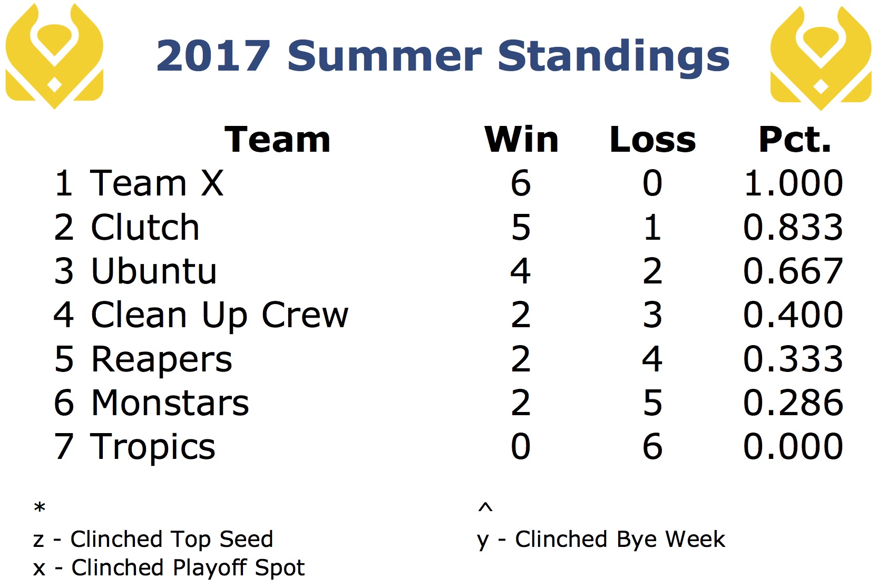
Task: Click the Monstars team name
Action: pyautogui.click(x=170, y=403)
